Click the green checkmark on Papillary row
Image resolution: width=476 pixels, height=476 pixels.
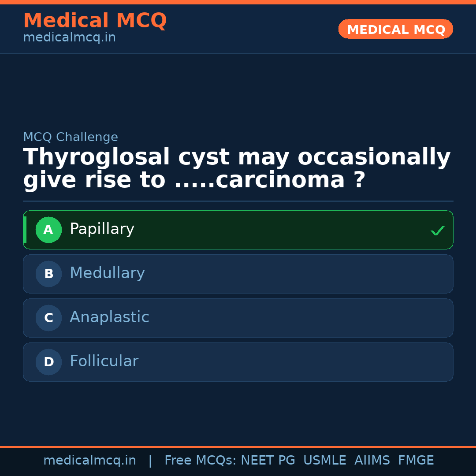tap(437, 231)
